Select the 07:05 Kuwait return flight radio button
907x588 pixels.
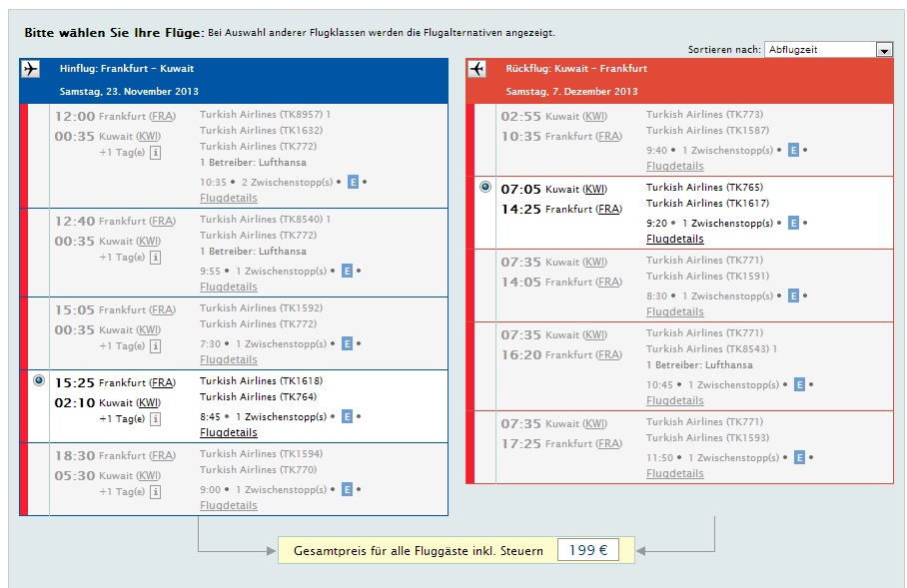pos(485,187)
